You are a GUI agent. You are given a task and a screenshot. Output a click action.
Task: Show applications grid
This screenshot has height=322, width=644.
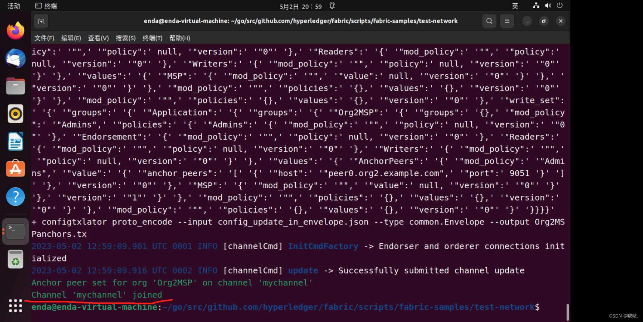15,306
